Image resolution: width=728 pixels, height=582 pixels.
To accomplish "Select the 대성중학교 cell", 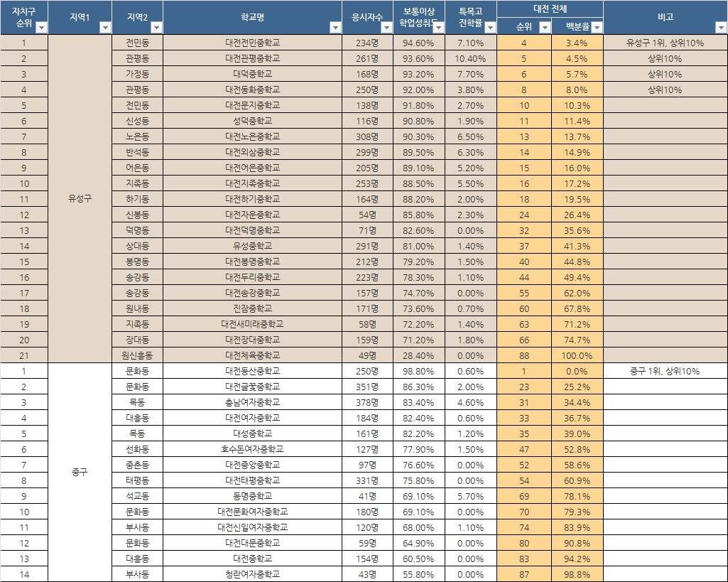I will (x=253, y=433).
